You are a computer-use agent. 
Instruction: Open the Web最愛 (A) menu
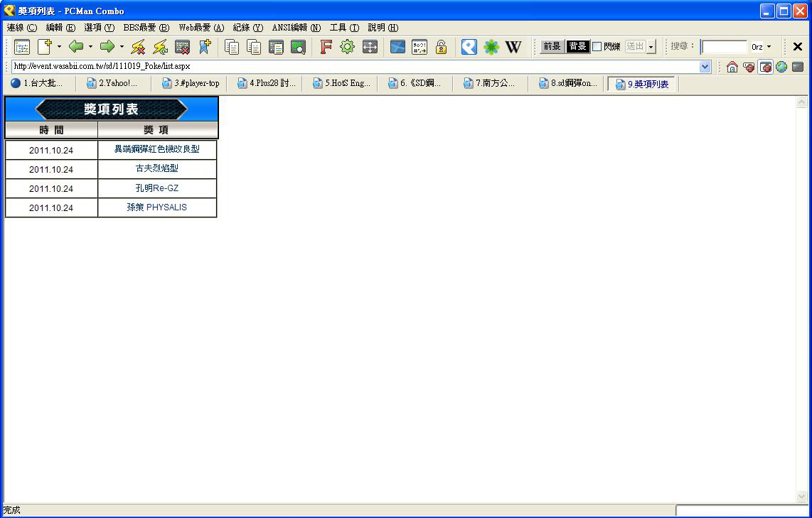(201, 28)
